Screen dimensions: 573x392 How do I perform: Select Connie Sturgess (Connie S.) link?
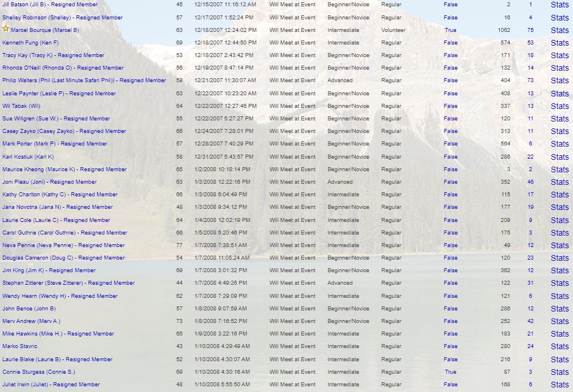(x=39, y=372)
